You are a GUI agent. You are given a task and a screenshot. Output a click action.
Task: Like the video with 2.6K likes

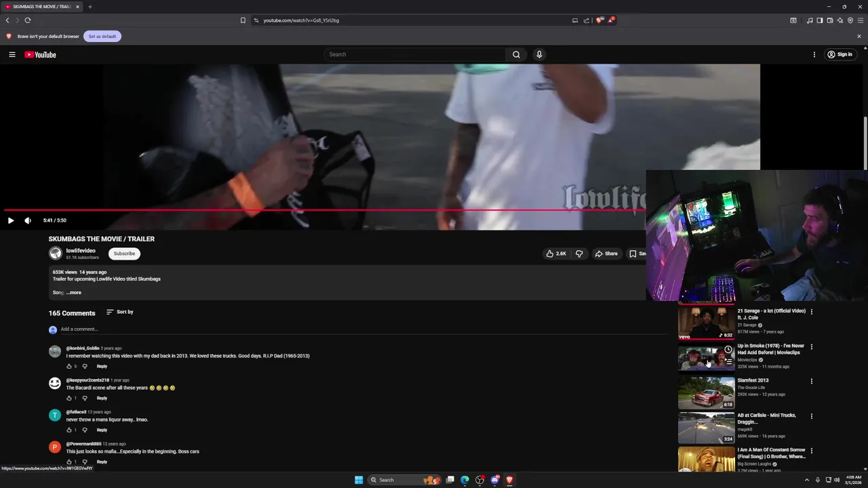[556, 253]
